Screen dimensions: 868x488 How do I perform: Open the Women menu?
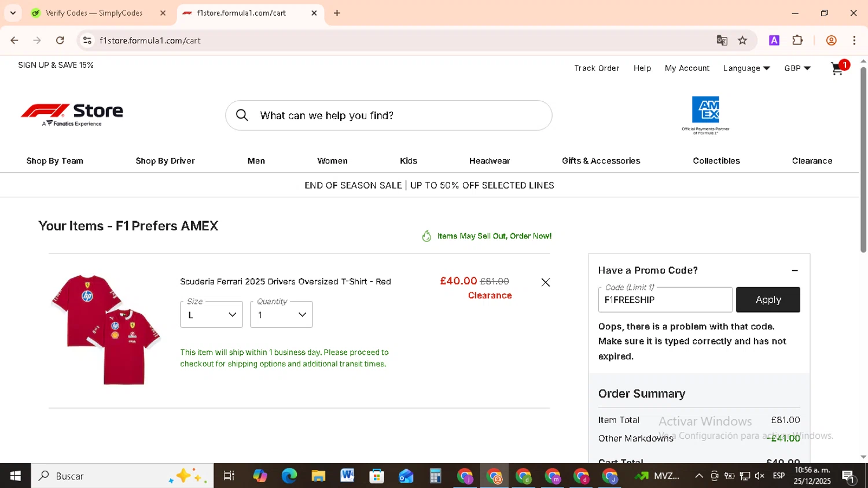[x=332, y=161]
